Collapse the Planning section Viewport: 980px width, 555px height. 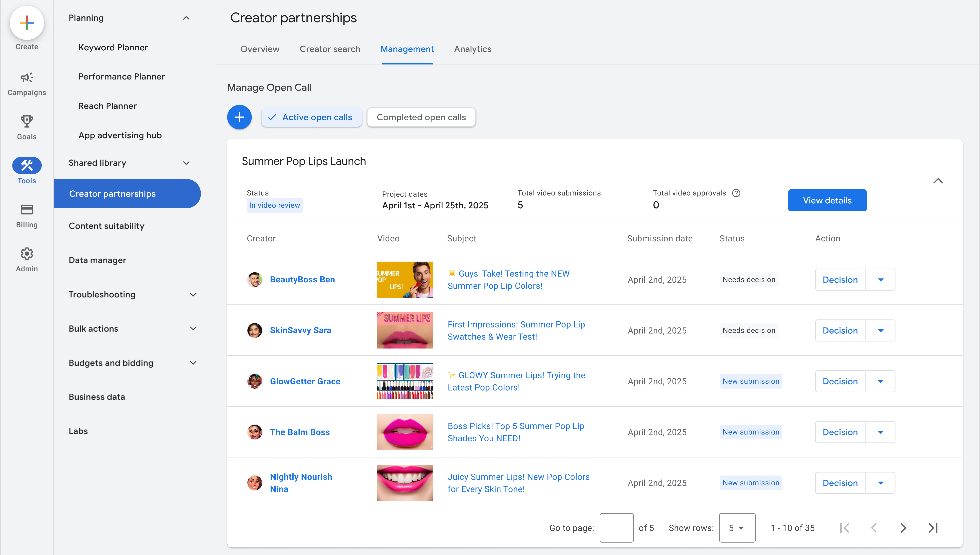[186, 18]
